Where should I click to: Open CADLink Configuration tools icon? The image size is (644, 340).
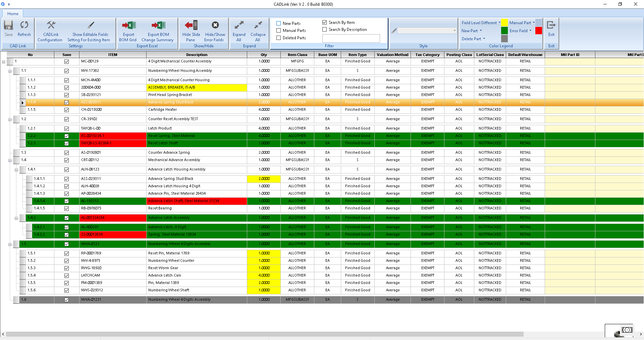tap(51, 26)
